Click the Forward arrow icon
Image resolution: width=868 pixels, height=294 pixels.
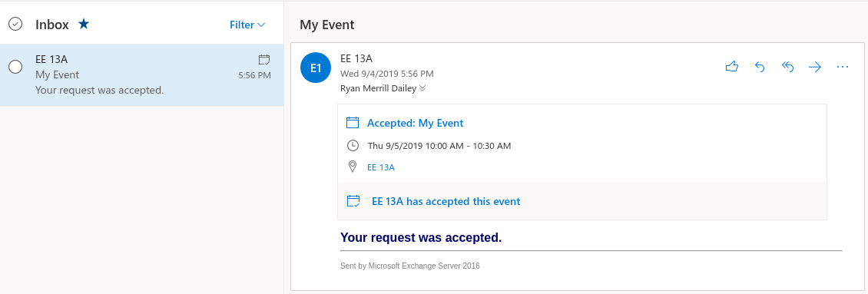(x=815, y=67)
